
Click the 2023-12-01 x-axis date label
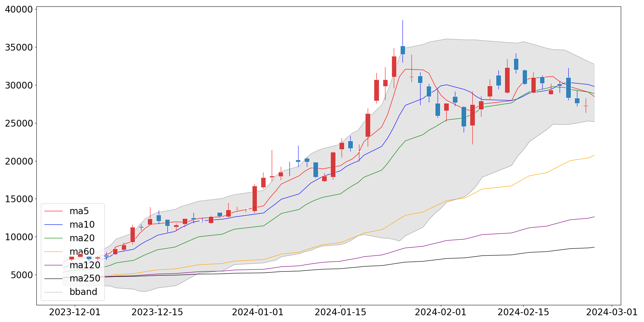75,312
